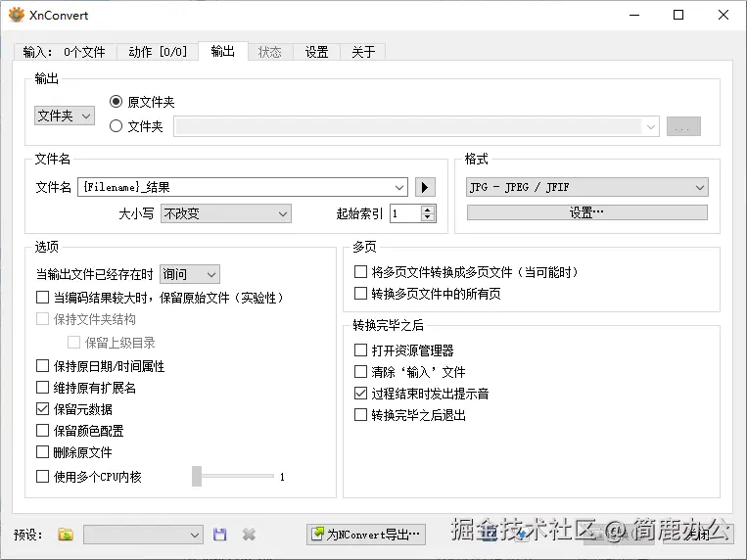
Task: Click the 起始索引 number field
Action: click(405, 213)
